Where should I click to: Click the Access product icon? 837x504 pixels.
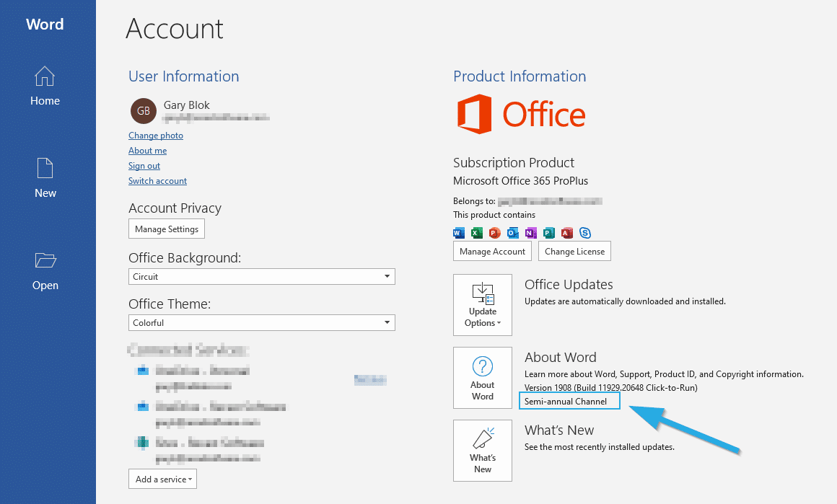pyautogui.click(x=567, y=232)
